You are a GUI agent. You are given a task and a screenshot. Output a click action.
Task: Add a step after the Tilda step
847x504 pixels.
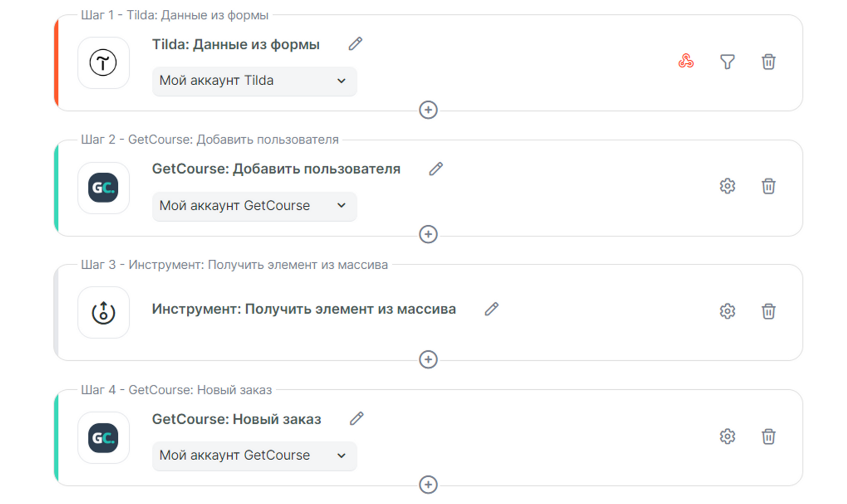pyautogui.click(x=428, y=110)
